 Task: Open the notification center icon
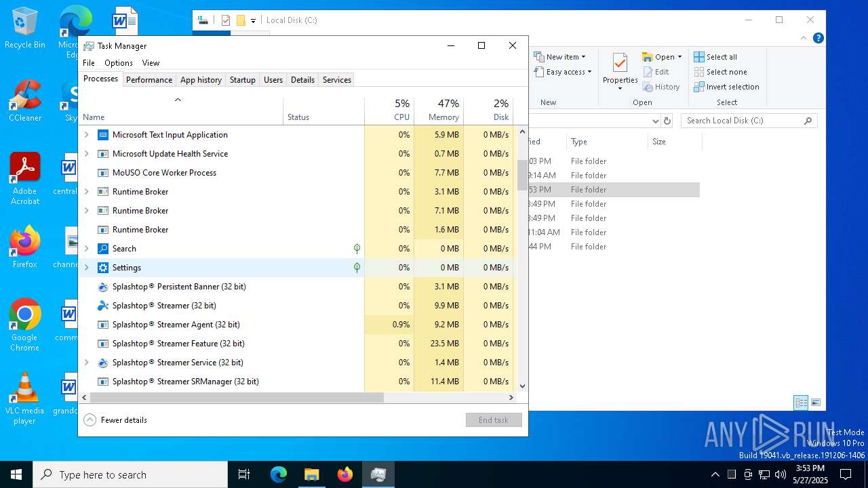click(x=846, y=474)
